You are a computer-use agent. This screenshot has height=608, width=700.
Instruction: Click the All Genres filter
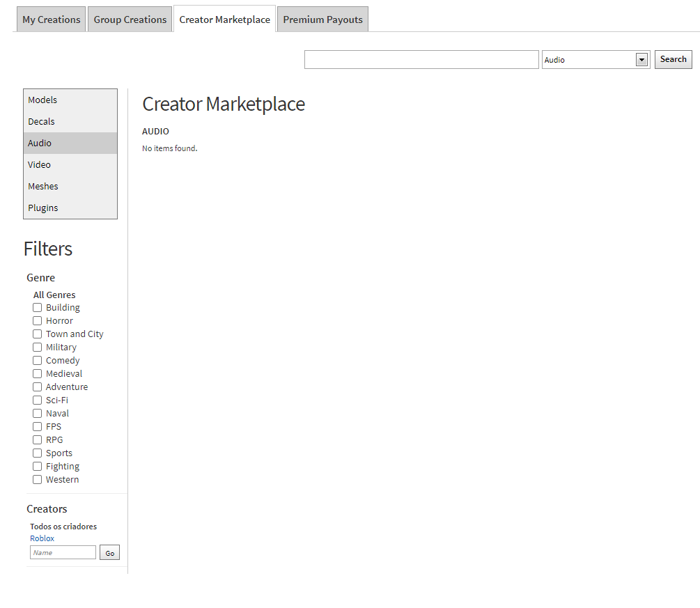[54, 295]
